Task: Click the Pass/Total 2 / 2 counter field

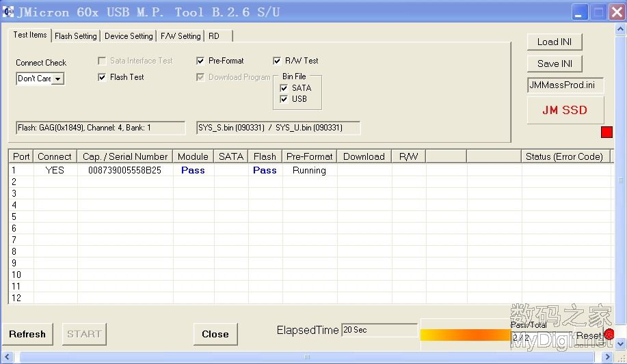Action: coord(542,337)
